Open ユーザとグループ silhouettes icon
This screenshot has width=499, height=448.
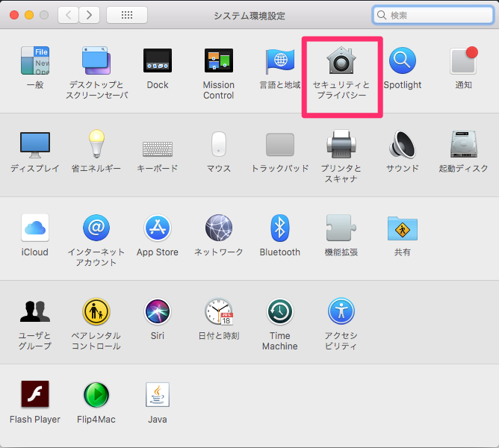click(35, 311)
